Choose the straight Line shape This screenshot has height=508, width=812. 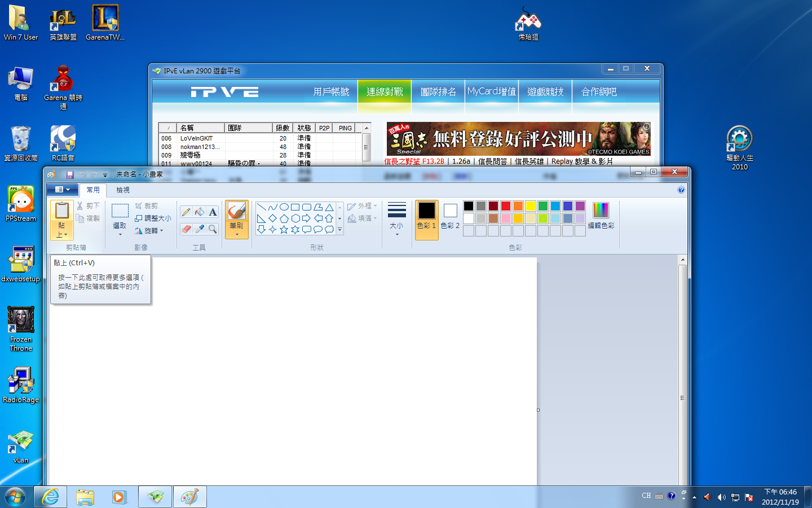(262, 207)
